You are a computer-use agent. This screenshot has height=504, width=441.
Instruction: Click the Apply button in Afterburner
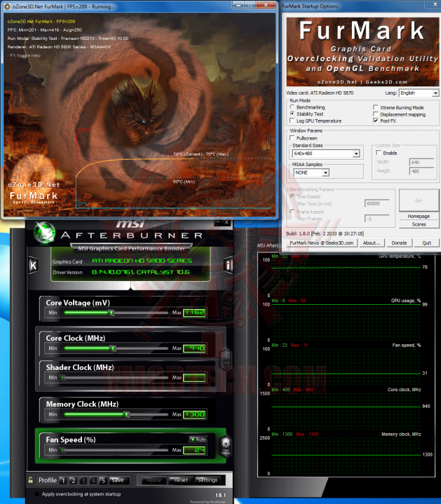click(154, 480)
